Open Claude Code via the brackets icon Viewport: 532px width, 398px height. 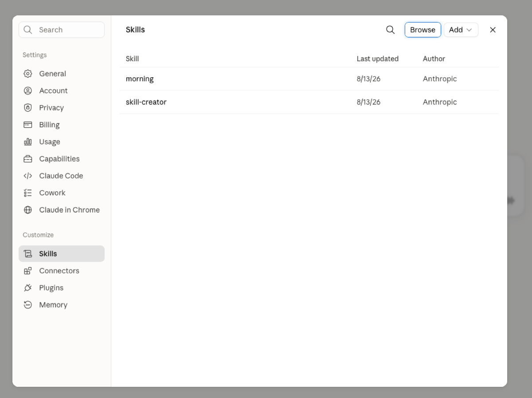tap(28, 176)
